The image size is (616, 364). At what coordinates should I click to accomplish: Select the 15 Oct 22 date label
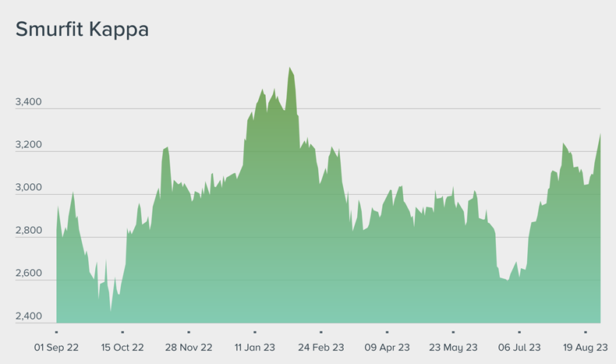[122, 347]
